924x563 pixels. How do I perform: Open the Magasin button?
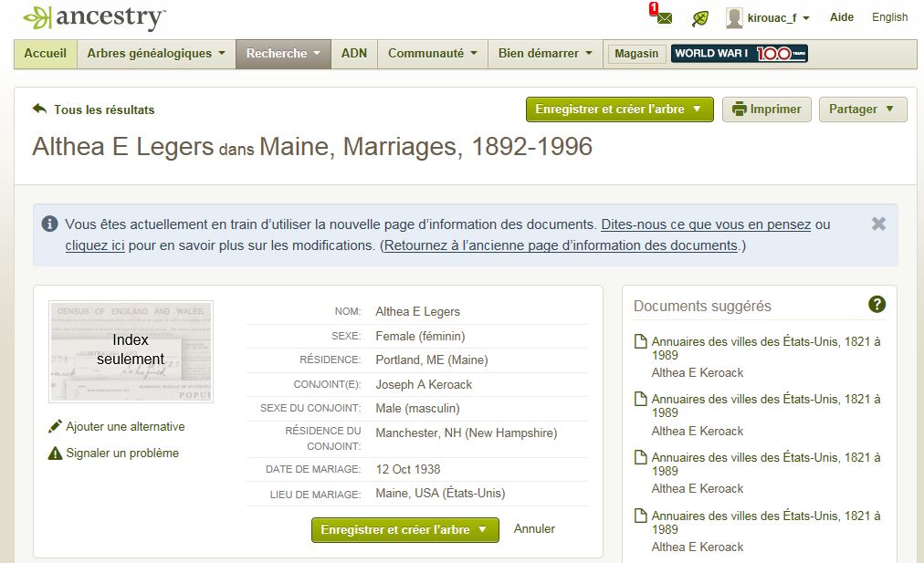pos(636,54)
